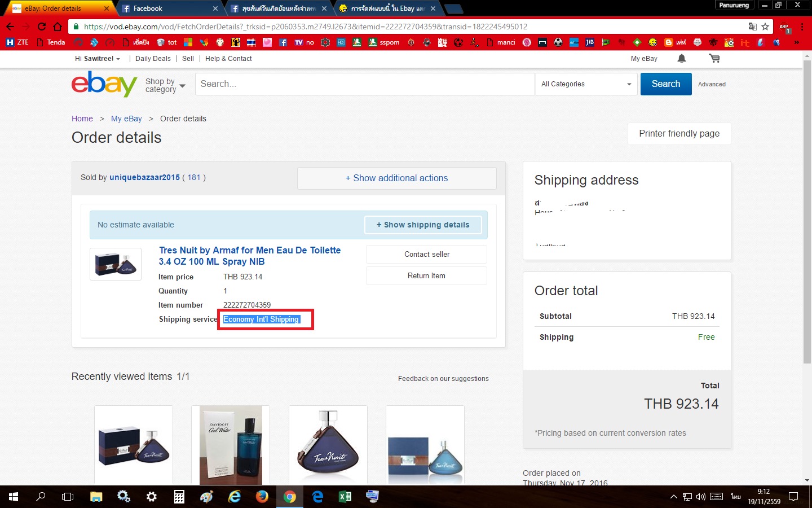This screenshot has height=508, width=812.
Task: Open Feedback on our suggestions
Action: 443,379
